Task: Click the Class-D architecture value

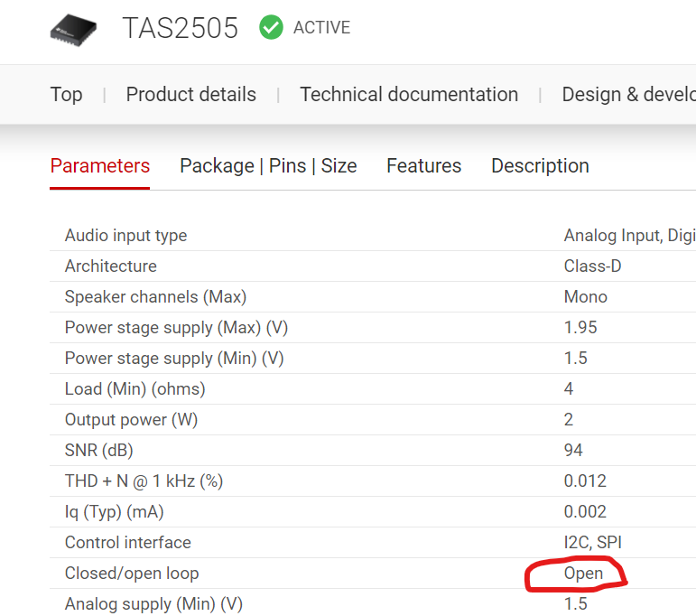Action: (x=592, y=266)
